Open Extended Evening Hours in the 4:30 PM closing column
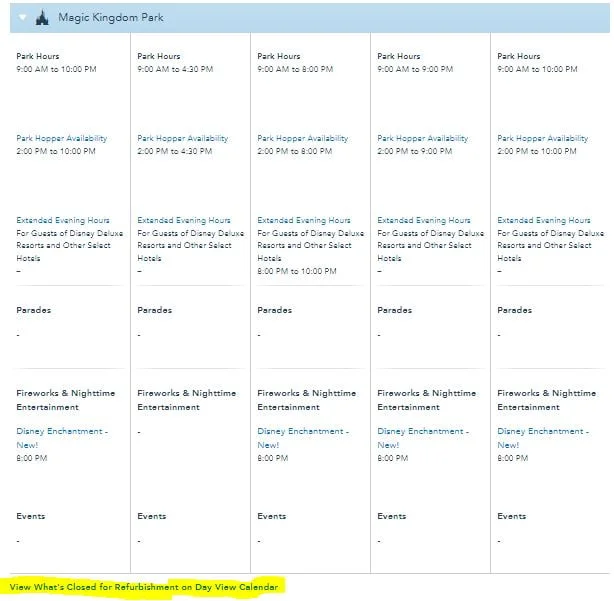 pos(184,220)
